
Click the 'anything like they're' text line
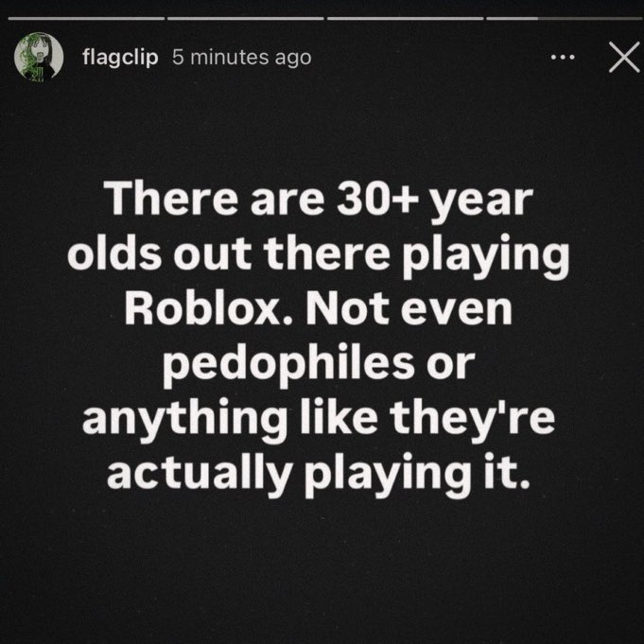click(319, 419)
